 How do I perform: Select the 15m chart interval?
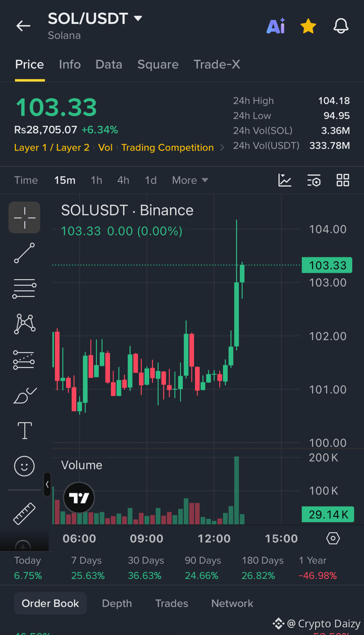pos(65,180)
